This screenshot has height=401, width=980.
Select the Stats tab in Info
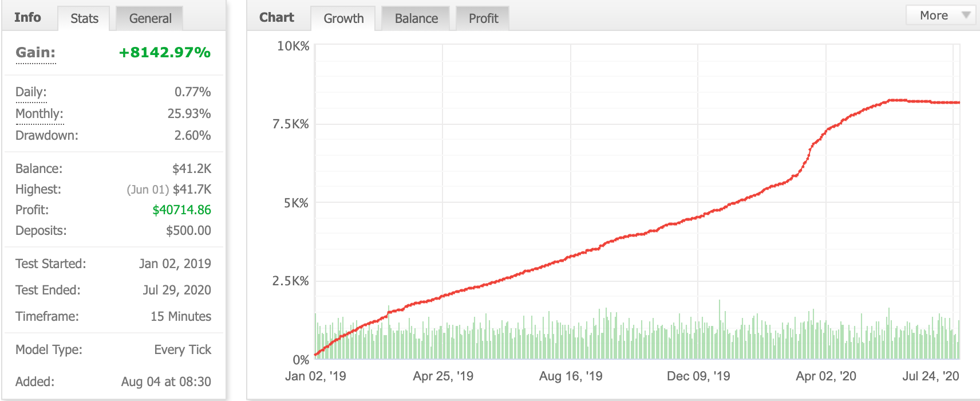(84, 18)
